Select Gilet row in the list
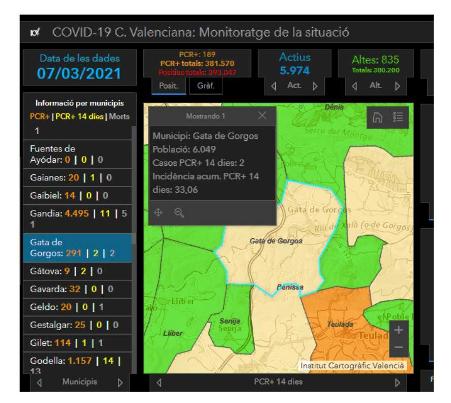This screenshot has width=451, height=403. coord(78,343)
